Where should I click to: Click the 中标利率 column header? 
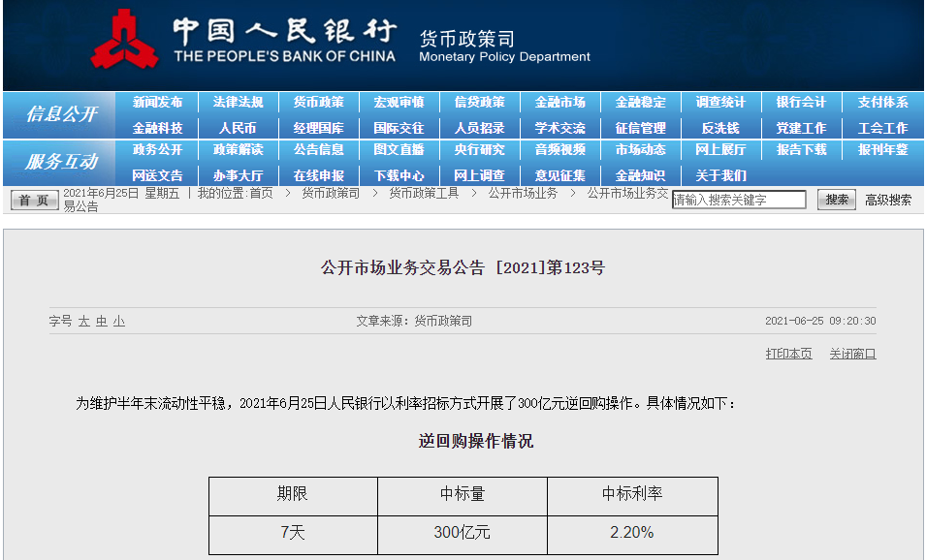point(632,496)
